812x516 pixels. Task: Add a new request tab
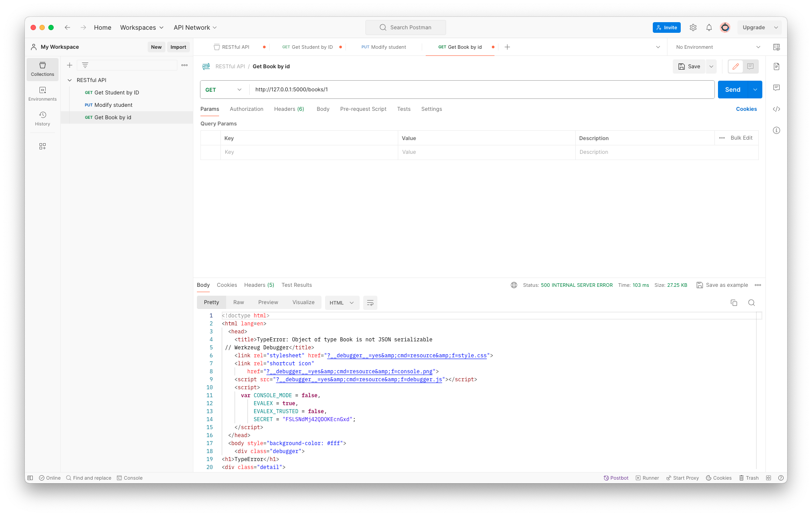click(507, 47)
